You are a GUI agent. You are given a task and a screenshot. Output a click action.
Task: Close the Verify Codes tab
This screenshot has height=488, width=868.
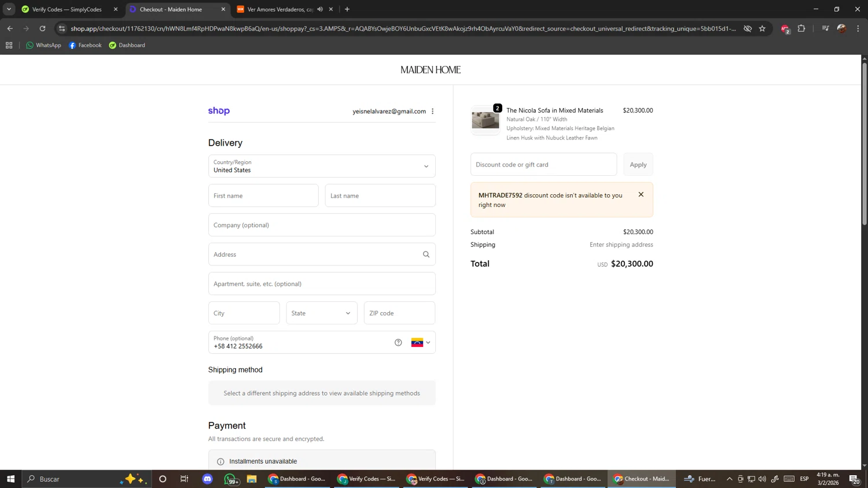(116, 9)
